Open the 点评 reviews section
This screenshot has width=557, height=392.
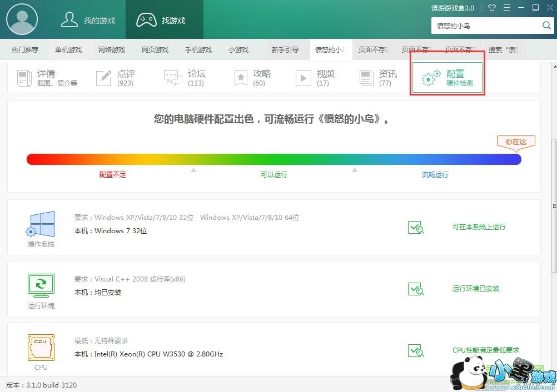[x=115, y=78]
